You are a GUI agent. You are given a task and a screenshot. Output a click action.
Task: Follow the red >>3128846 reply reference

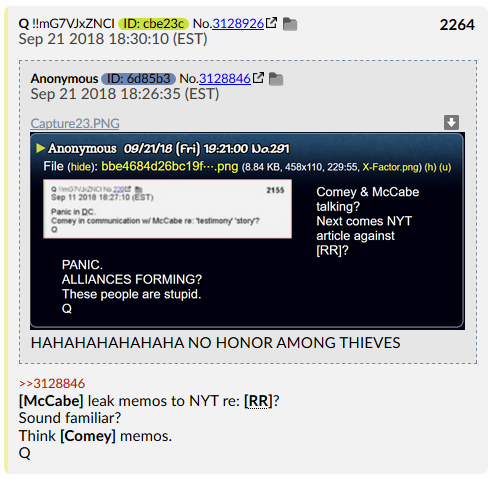pos(52,384)
